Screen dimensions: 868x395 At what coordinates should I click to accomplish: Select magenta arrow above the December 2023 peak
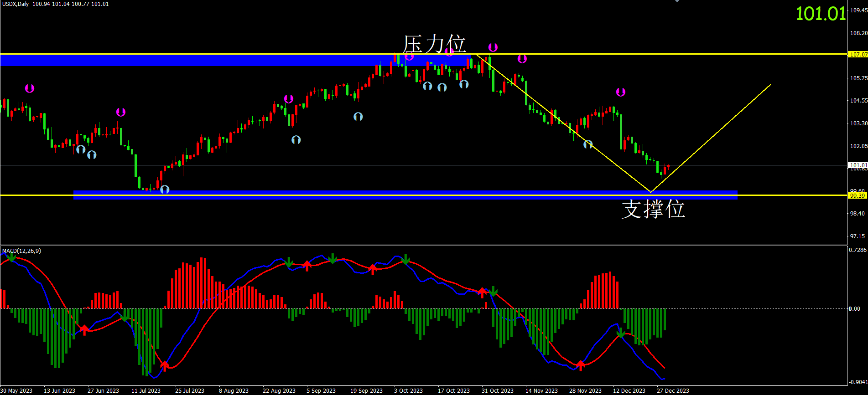pyautogui.click(x=620, y=92)
